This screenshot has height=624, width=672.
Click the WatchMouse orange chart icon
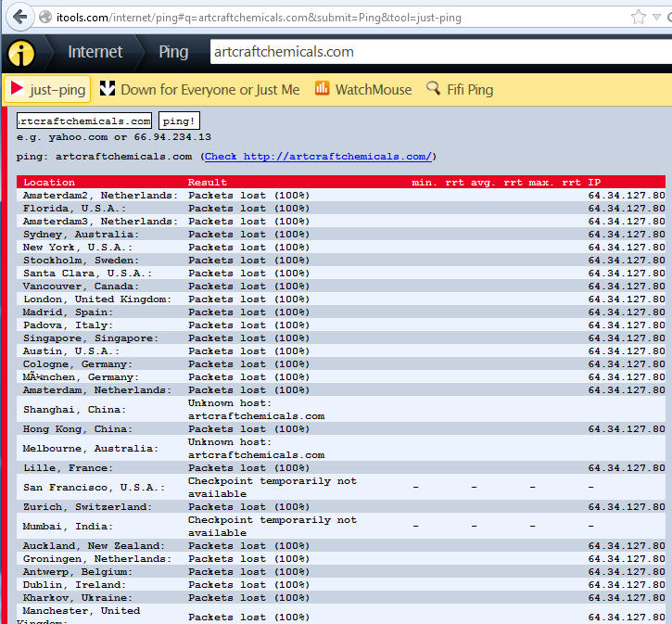tap(322, 89)
